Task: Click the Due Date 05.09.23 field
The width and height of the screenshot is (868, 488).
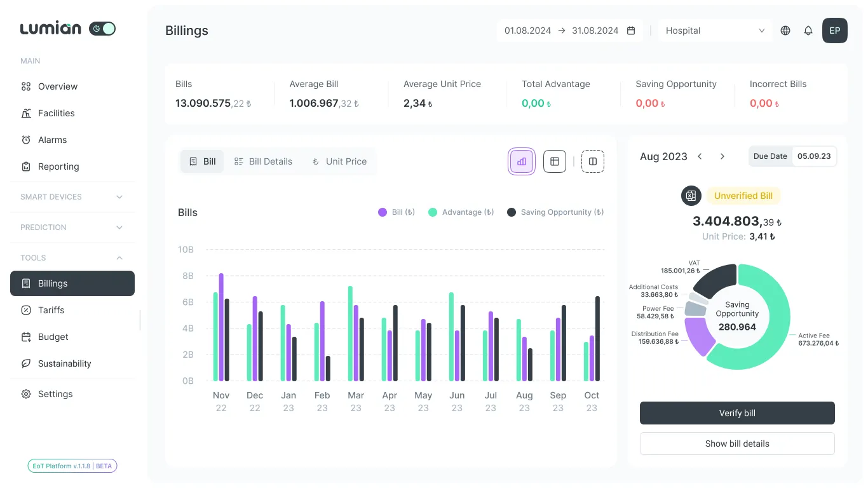Action: click(792, 156)
